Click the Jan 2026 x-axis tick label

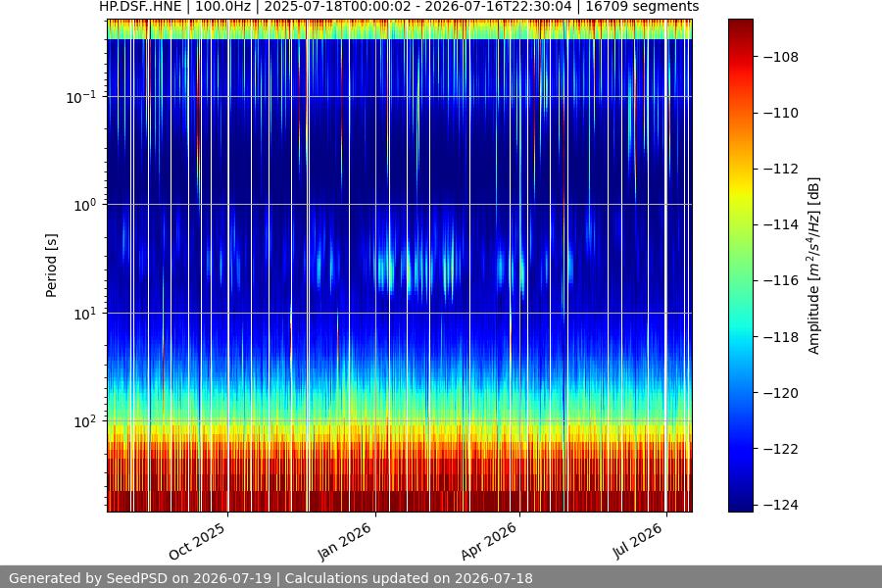coord(344,541)
